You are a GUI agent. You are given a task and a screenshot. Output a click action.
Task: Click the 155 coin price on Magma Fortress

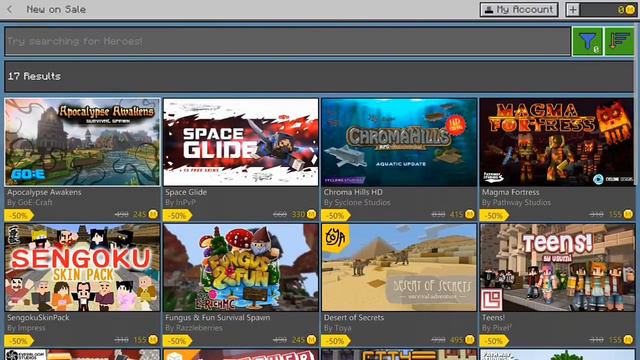pyautogui.click(x=616, y=215)
